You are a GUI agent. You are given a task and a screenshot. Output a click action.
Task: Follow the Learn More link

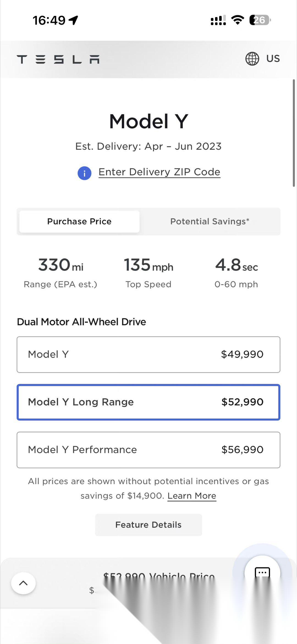(192, 496)
